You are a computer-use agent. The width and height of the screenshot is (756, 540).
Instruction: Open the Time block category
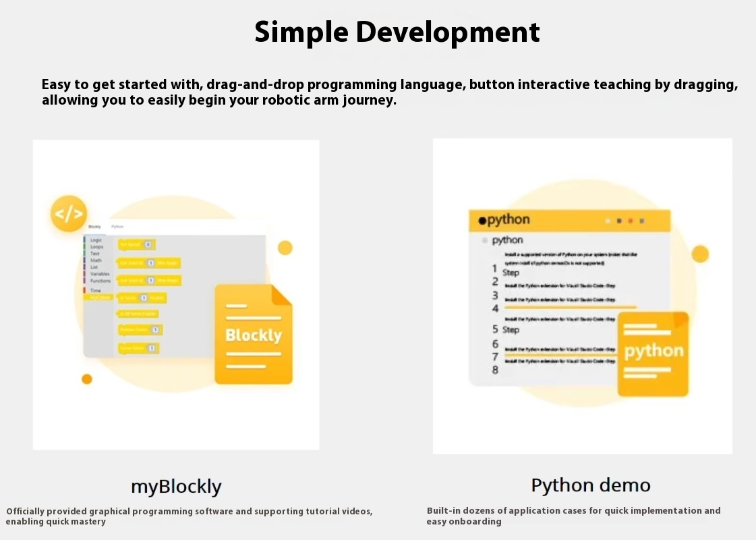(x=96, y=290)
